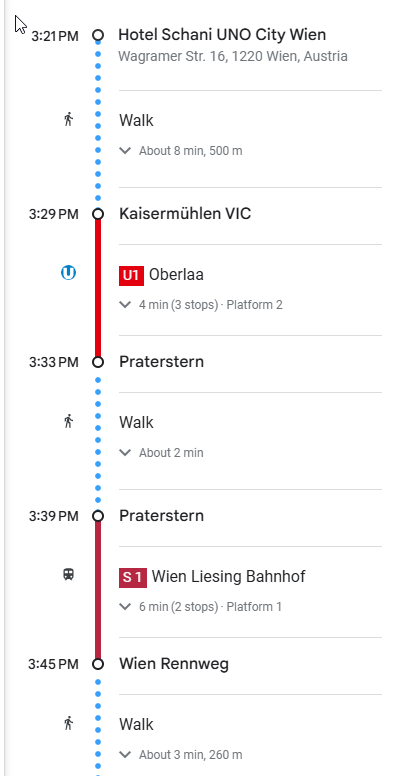Click the Hotel Schani stop circle marker
The image size is (400, 776).
[x=98, y=35]
